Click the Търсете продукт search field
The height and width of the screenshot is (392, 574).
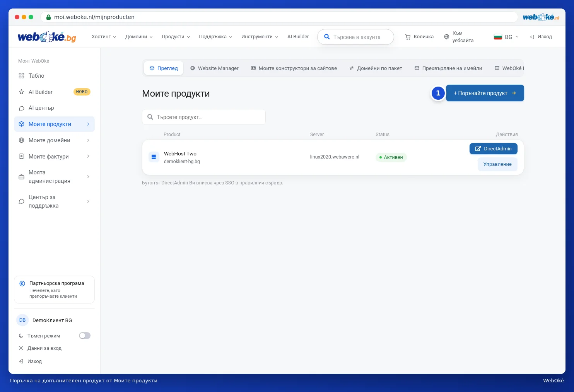(204, 117)
